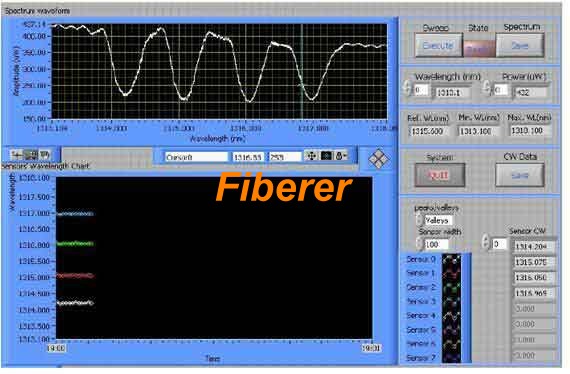Click the Spectrum Save button
This screenshot has height=374, width=570.
click(520, 45)
